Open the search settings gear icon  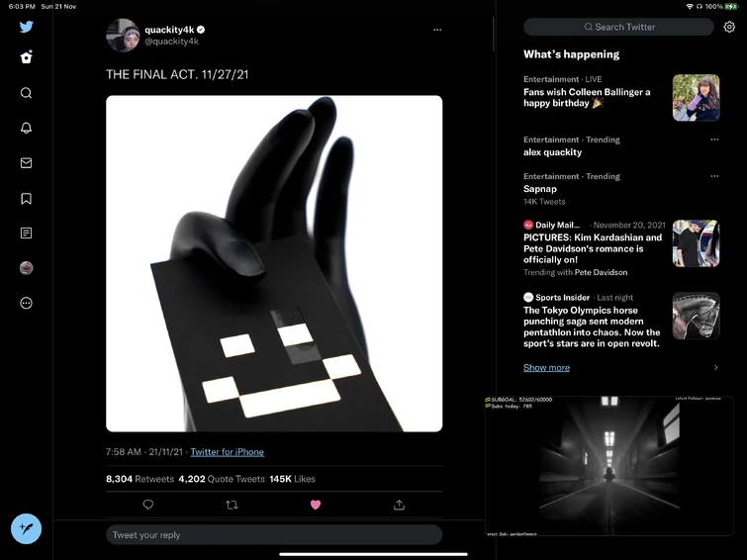(729, 28)
